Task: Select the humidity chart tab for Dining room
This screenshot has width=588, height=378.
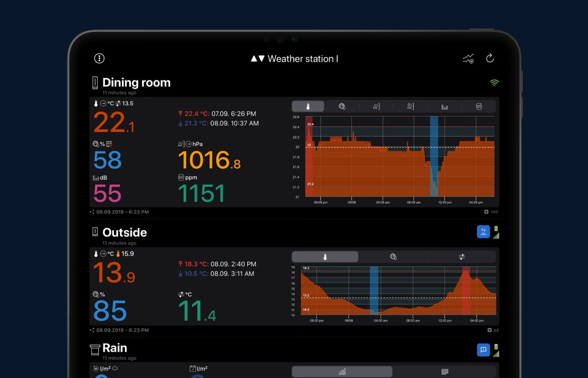Action: click(342, 106)
